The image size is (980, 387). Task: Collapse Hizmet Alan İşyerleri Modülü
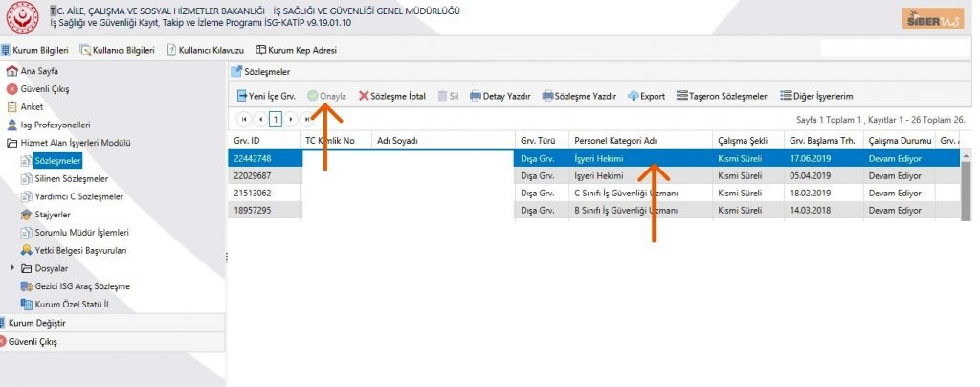click(x=11, y=143)
